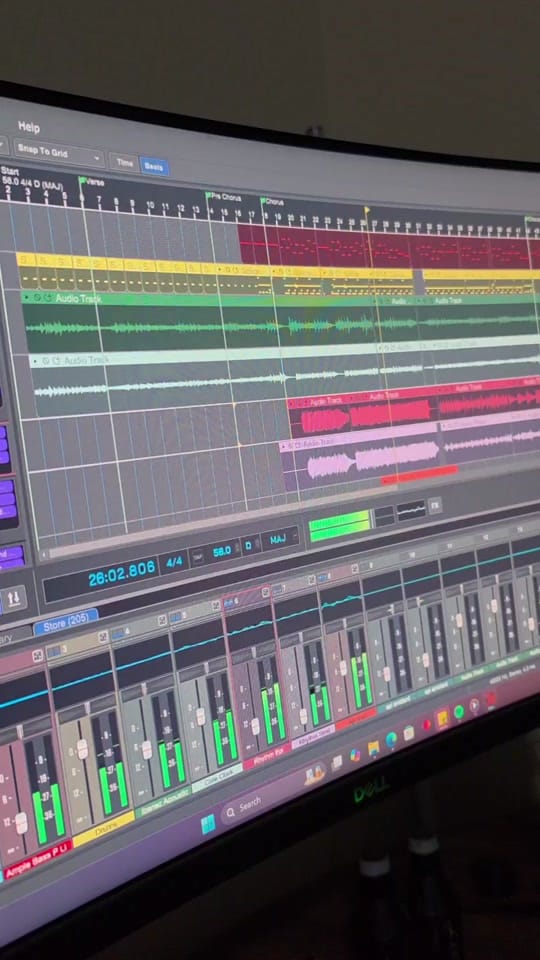Open the MAJ scale dropdown
The width and height of the screenshot is (540, 960).
tap(280, 539)
